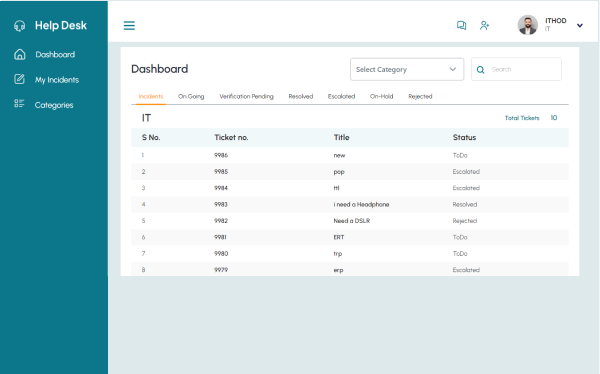Click the My Incidents edit icon
600x374 pixels.
tap(19, 79)
